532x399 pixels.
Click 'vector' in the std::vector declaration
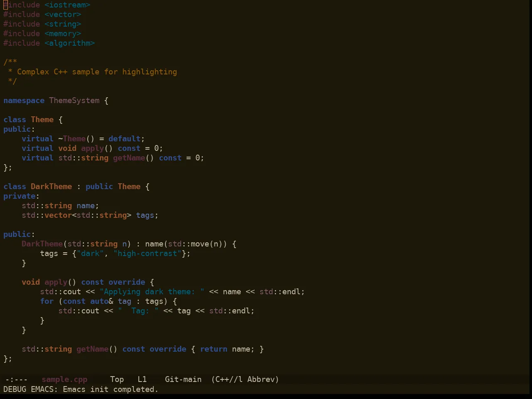58,215
